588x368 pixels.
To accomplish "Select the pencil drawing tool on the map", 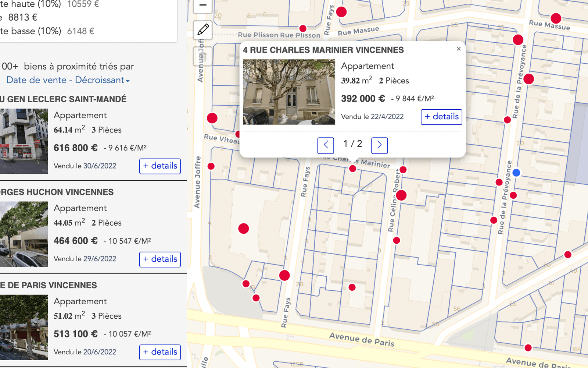I will pos(202,30).
